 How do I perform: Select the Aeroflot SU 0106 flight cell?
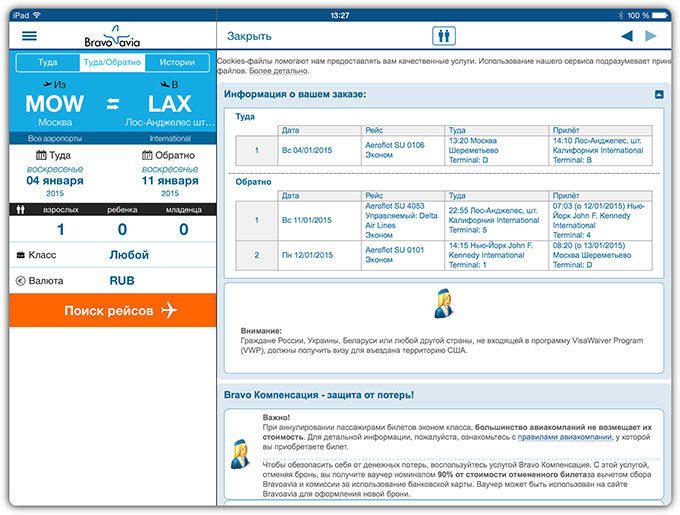403,150
